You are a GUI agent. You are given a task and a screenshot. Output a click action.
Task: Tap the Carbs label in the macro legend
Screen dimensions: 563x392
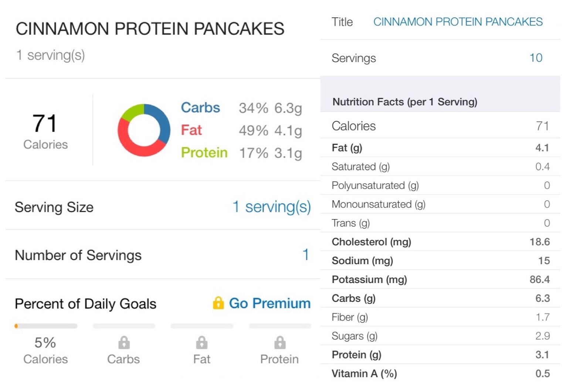200,108
